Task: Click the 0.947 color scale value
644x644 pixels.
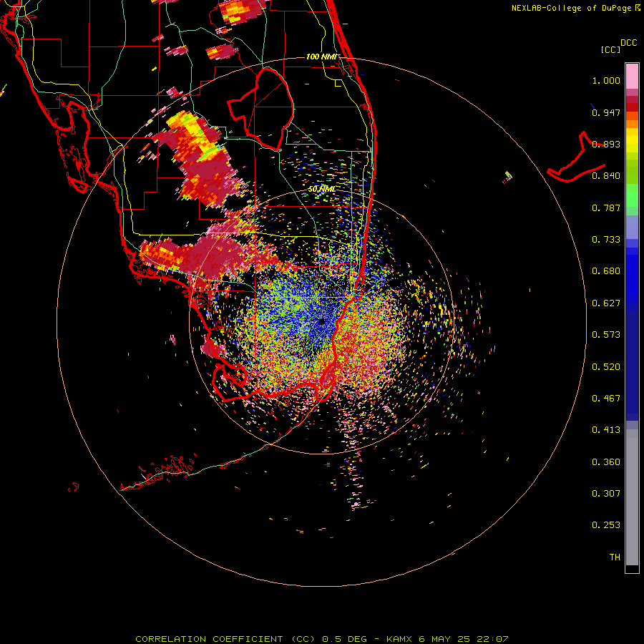Action: (x=606, y=112)
